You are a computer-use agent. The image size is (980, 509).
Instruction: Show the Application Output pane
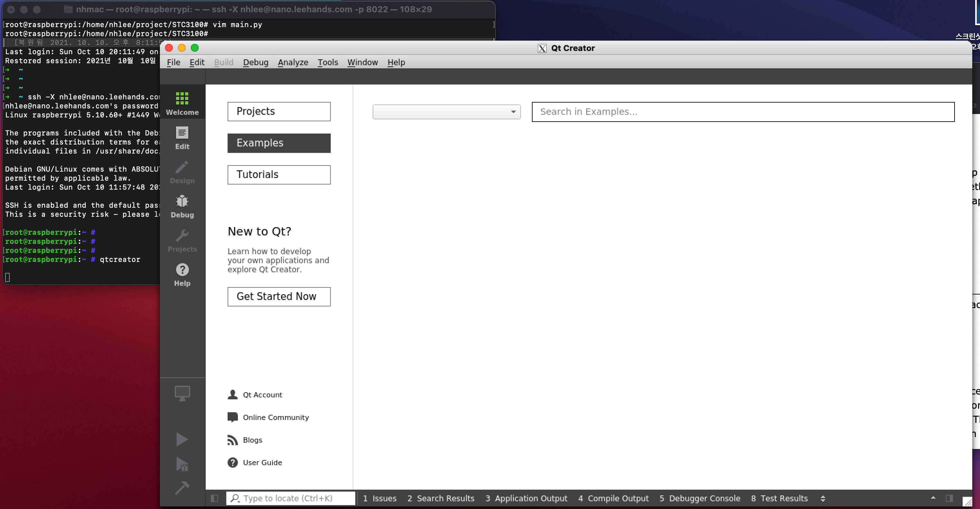[526, 498]
